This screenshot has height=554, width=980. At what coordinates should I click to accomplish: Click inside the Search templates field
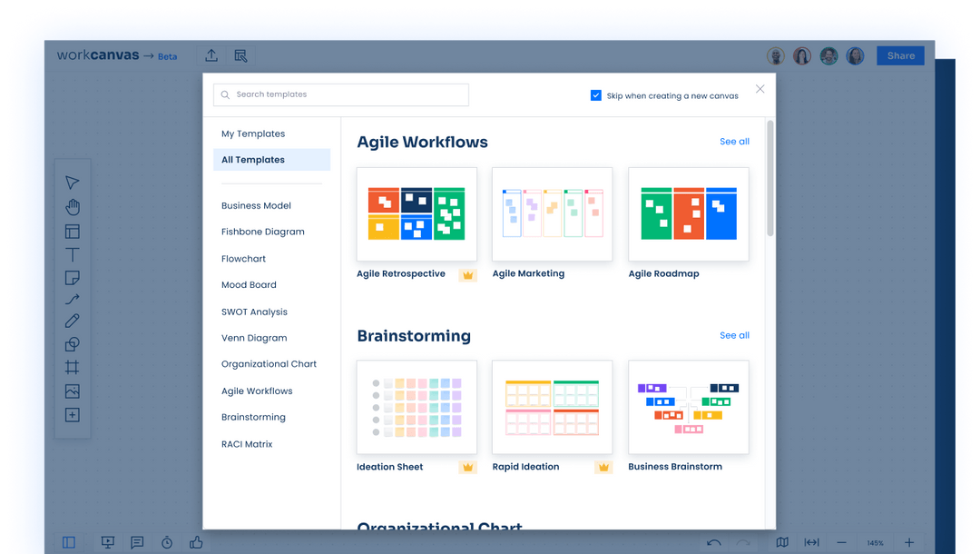[x=340, y=94]
